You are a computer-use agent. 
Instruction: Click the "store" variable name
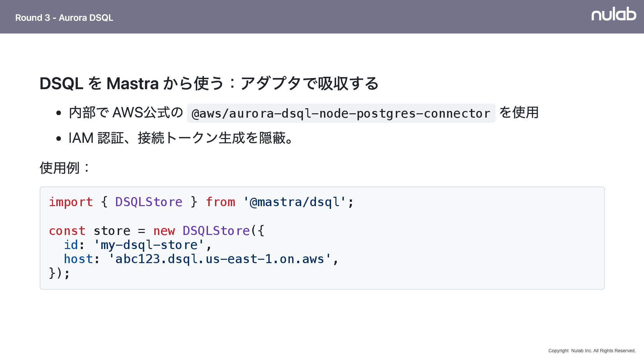tap(112, 231)
